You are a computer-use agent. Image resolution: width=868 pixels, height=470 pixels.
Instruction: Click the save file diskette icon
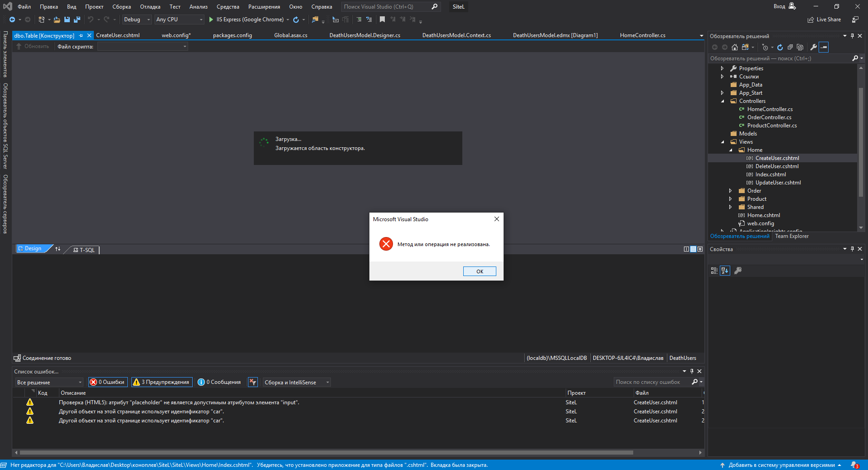(x=67, y=19)
